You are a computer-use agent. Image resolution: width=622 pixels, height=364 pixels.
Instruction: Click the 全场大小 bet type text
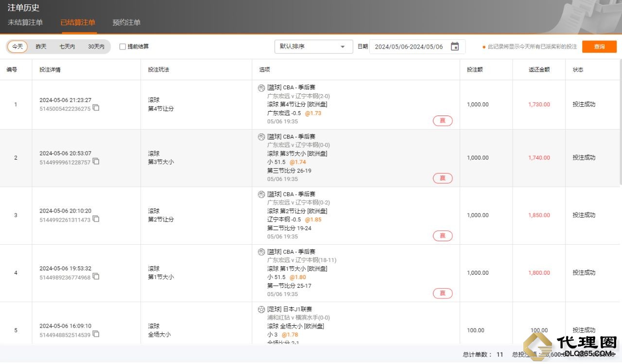coord(159,334)
